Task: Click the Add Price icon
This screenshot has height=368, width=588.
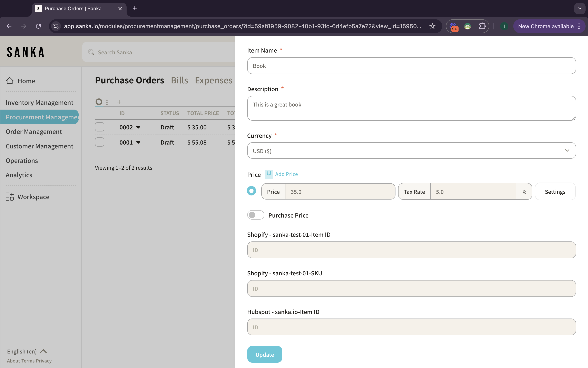Action: [x=269, y=174]
